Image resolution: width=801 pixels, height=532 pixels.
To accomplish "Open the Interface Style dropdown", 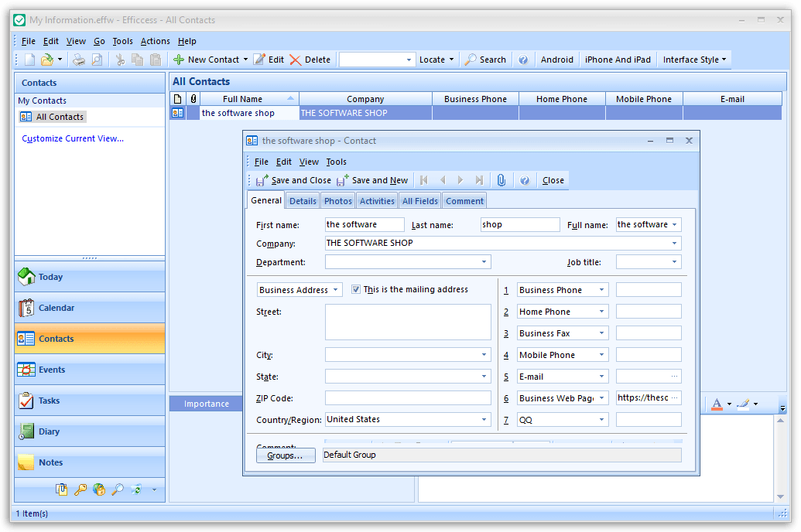I will [x=694, y=60].
